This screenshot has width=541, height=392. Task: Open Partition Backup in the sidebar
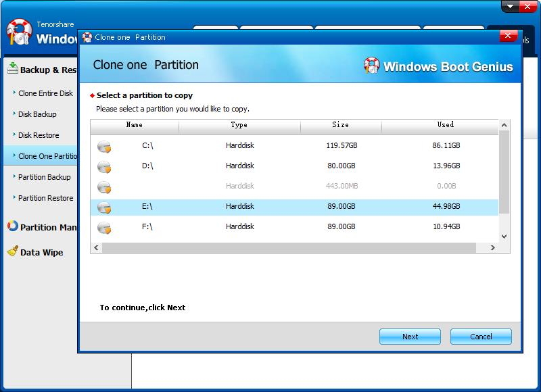tap(45, 177)
